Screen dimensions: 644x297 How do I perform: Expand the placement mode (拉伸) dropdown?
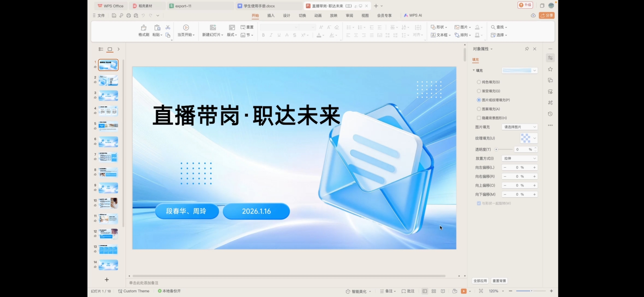point(520,159)
